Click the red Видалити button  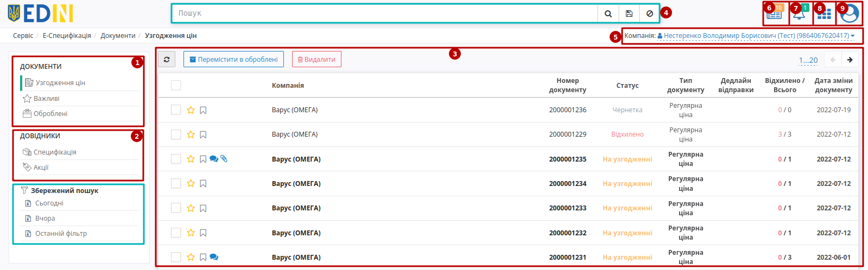(316, 60)
